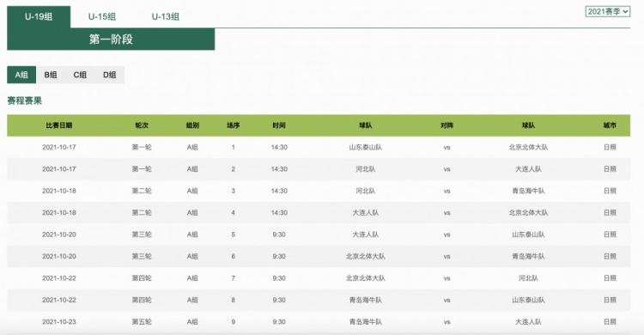The width and height of the screenshot is (644, 335).
Task: Select the 第一阶段 stage banner
Action: [x=111, y=39]
